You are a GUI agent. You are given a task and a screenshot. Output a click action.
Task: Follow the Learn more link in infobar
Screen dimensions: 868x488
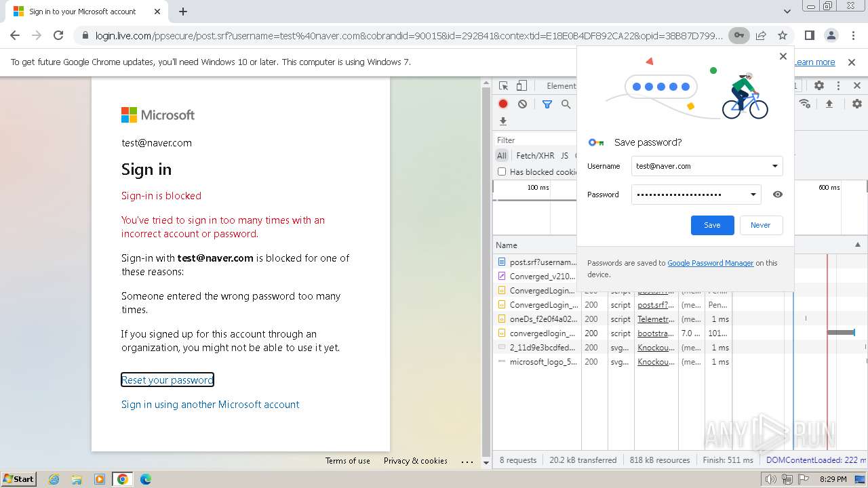coord(814,62)
